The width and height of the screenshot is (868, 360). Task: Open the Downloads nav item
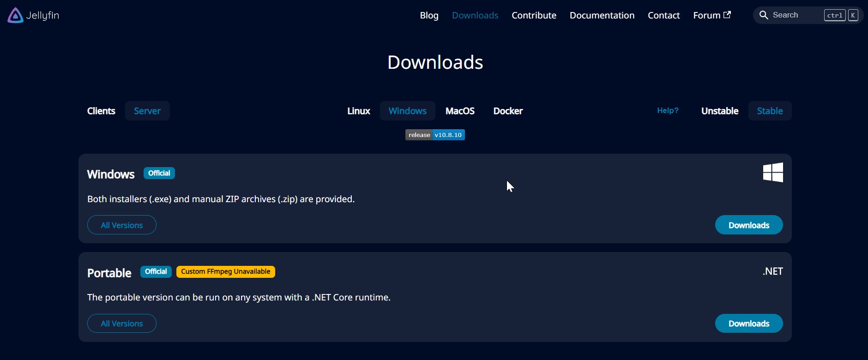pyautogui.click(x=475, y=15)
